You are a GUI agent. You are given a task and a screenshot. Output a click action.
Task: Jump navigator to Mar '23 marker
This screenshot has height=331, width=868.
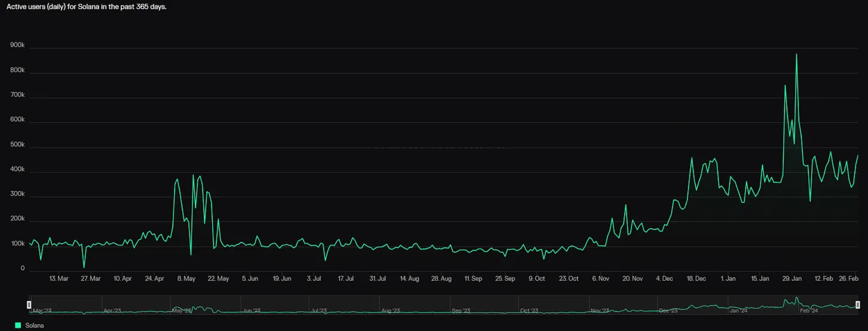pyautogui.click(x=42, y=311)
